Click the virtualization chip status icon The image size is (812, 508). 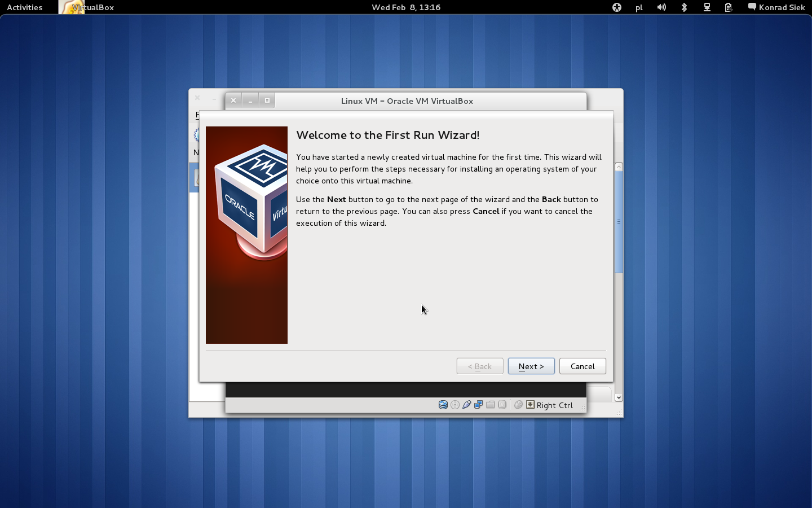(x=502, y=405)
